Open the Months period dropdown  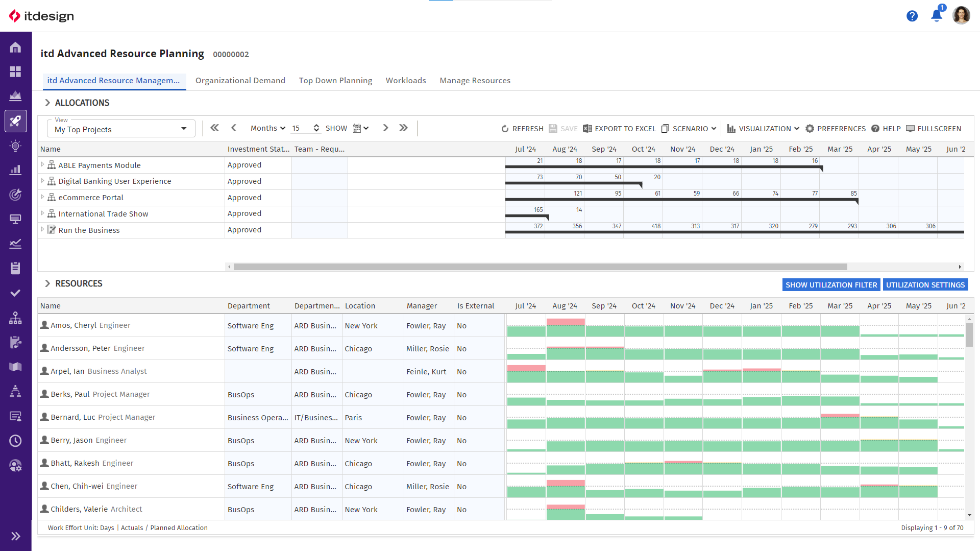[267, 128]
